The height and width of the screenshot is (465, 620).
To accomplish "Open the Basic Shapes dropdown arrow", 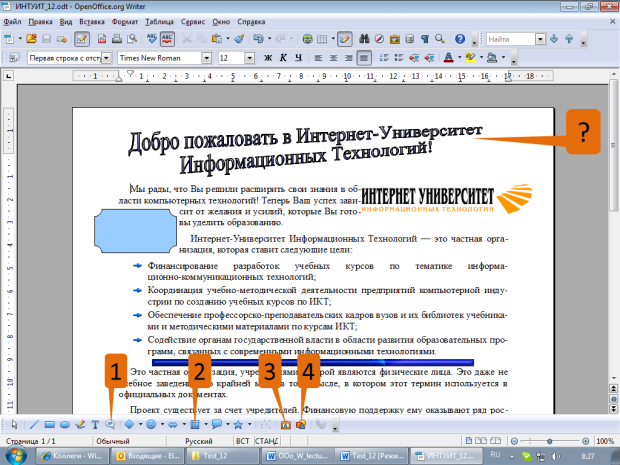I will click(140, 425).
